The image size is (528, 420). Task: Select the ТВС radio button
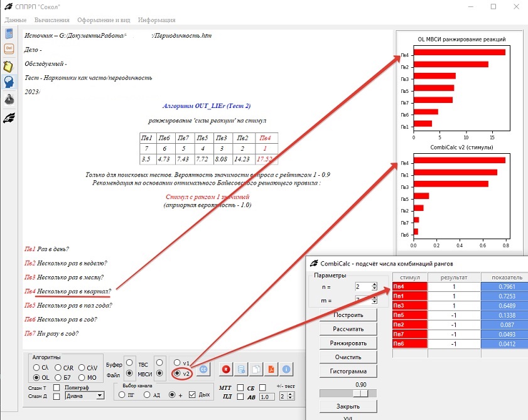[x=159, y=362]
